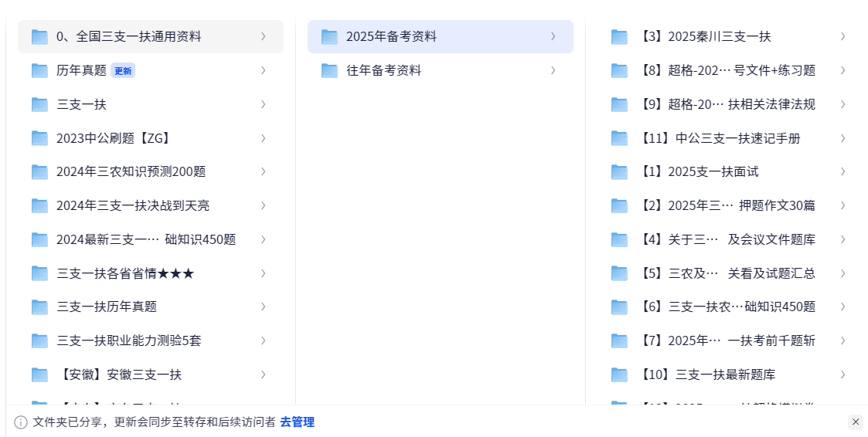This screenshot has height=437, width=868.
Task: Click folder icon of 2023中公刷题【ZG】
Action: [x=40, y=137]
